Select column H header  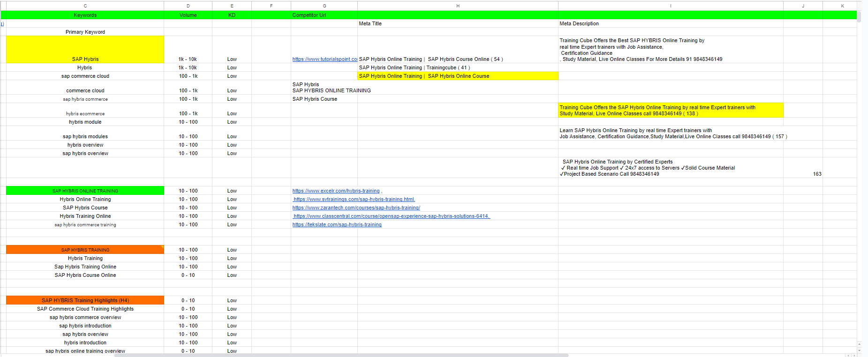[x=458, y=6]
